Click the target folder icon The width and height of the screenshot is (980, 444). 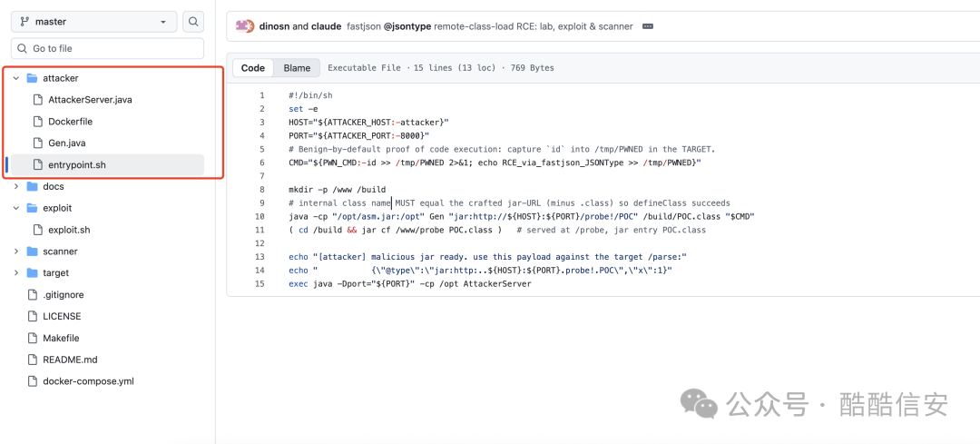point(32,272)
